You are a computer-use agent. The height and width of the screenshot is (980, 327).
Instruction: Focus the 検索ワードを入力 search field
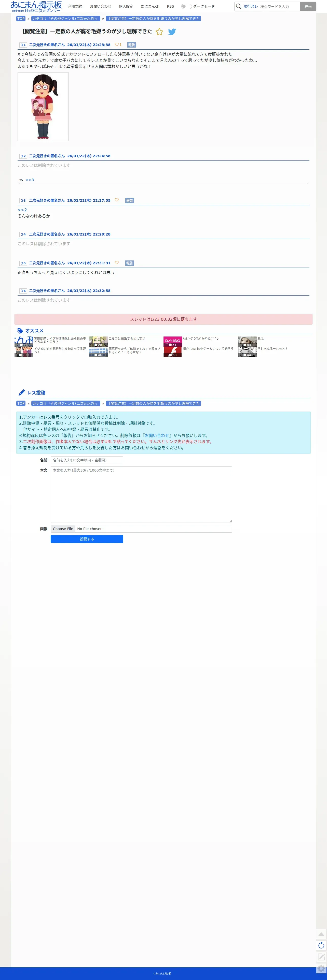tap(279, 6)
